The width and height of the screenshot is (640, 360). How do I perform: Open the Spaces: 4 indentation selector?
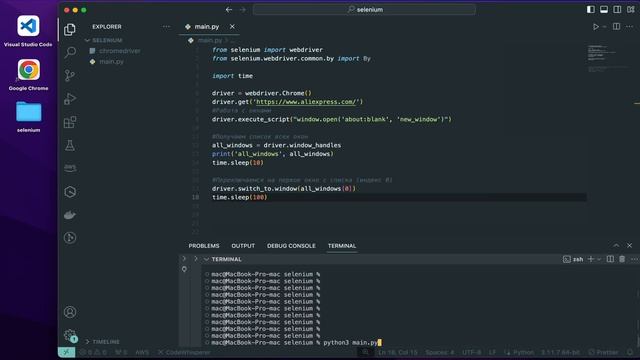(x=440, y=352)
